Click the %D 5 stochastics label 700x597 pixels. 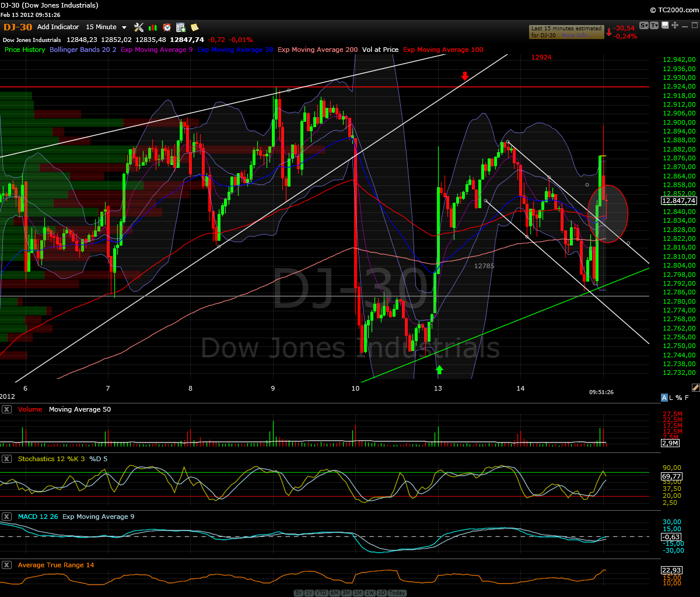tap(99, 459)
